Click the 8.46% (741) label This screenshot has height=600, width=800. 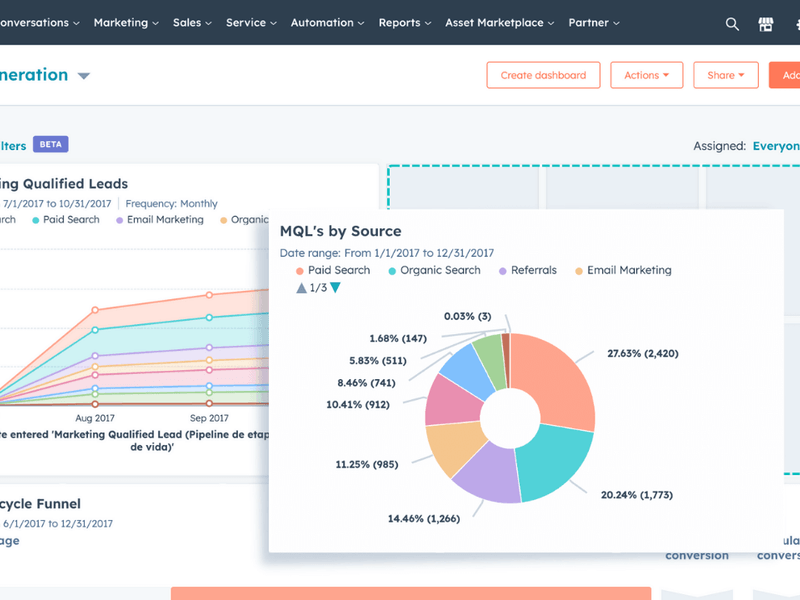(366, 383)
